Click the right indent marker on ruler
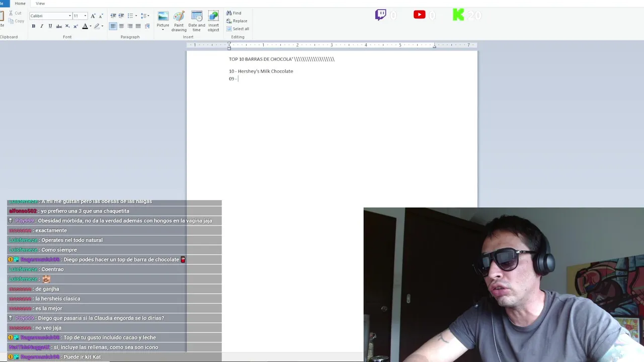This screenshot has width=644, height=362. click(x=434, y=46)
